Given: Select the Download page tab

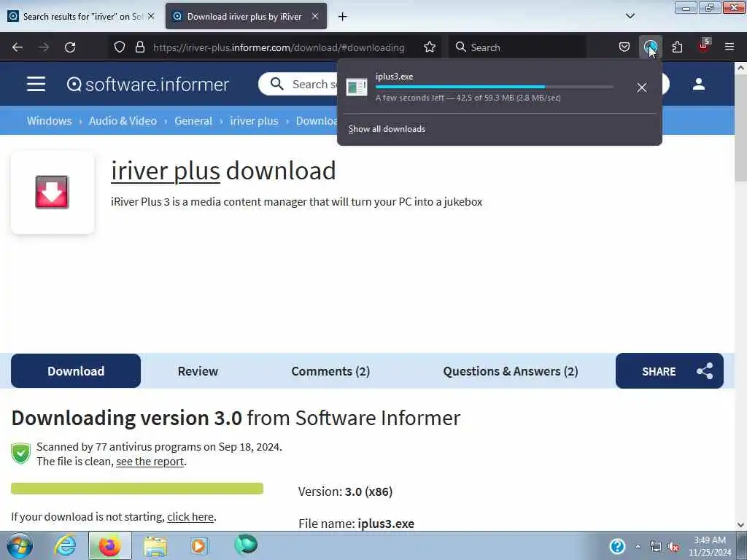Looking at the screenshot, I should (x=76, y=371).
